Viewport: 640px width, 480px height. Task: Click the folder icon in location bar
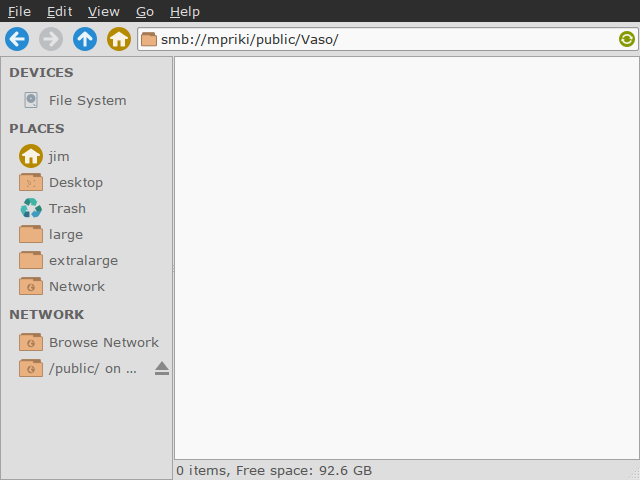coord(149,39)
